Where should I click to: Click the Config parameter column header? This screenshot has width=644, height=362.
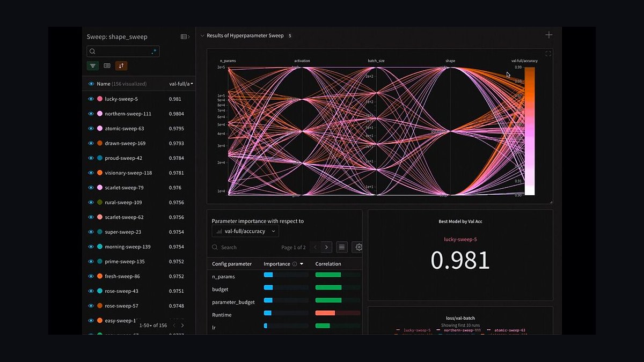tap(232, 264)
